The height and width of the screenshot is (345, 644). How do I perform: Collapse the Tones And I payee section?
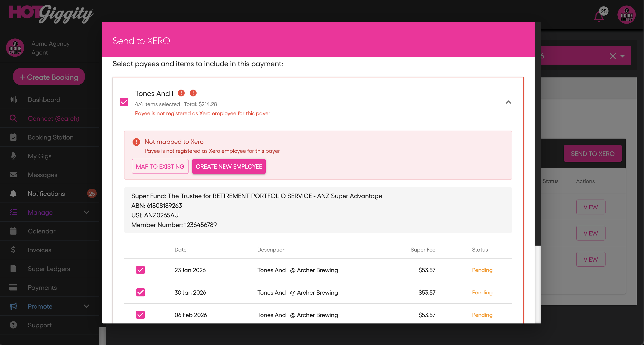[x=508, y=102]
